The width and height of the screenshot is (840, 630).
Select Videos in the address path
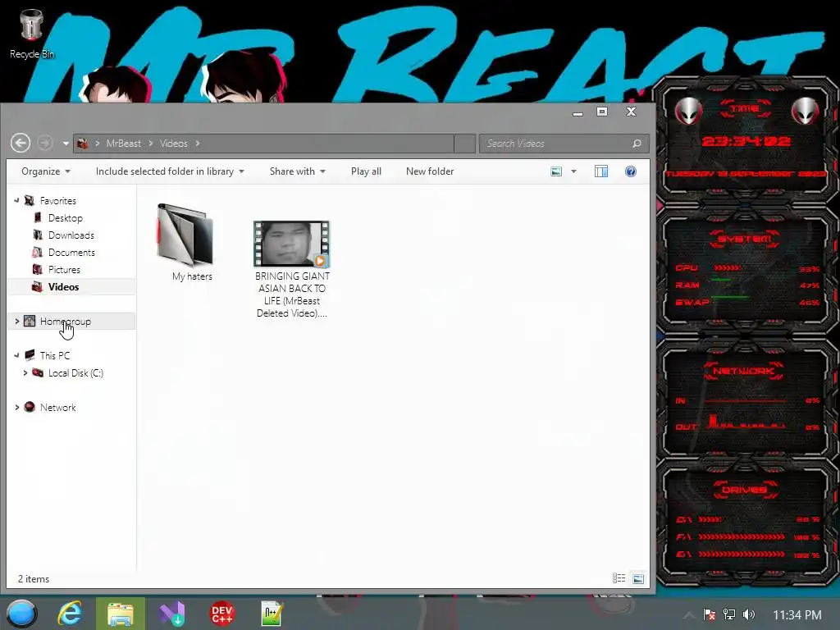coord(174,143)
